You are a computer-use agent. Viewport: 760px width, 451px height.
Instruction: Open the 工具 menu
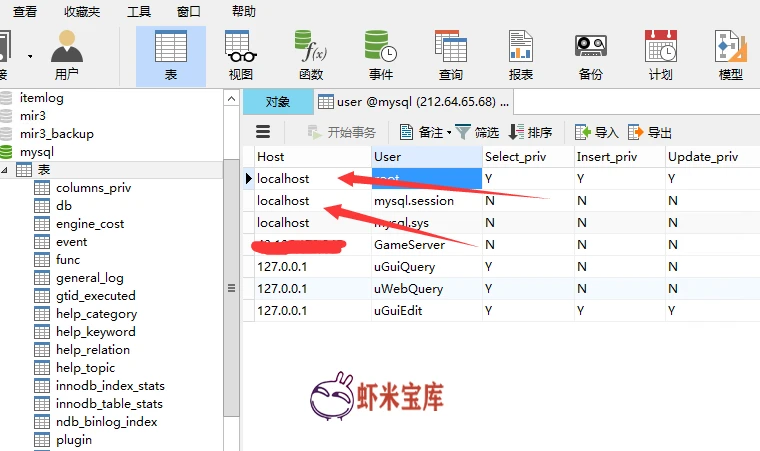pyautogui.click(x=139, y=11)
